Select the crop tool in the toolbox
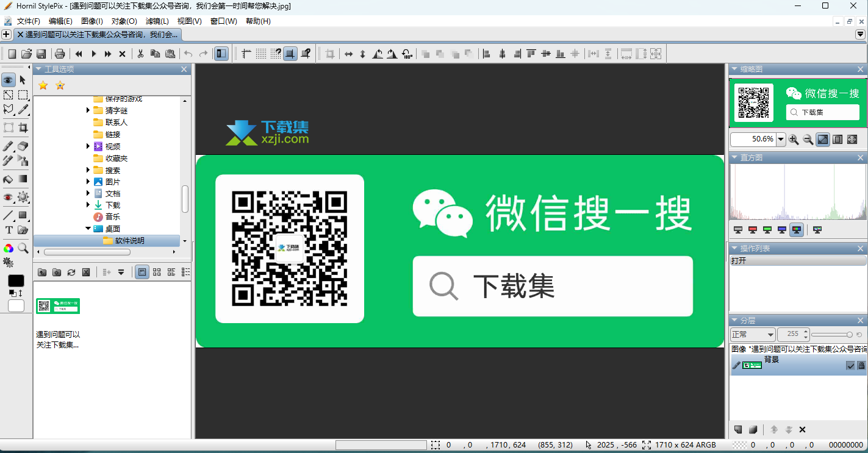868x453 pixels. (23, 127)
